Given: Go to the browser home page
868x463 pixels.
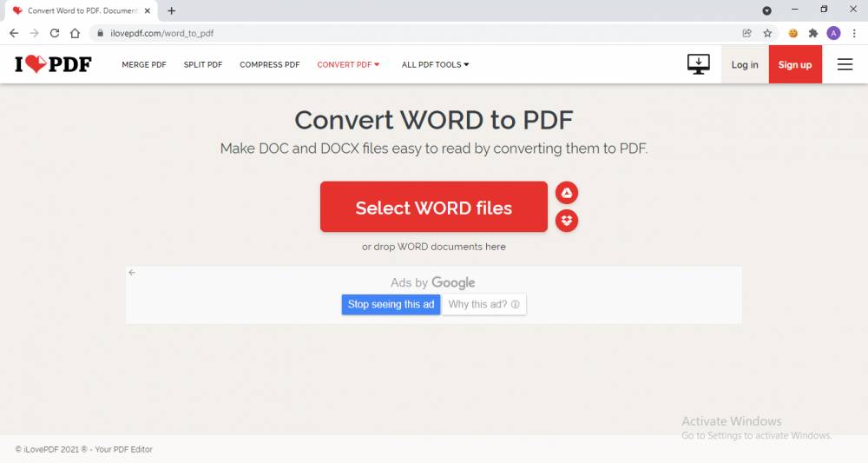Looking at the screenshot, I should [x=75, y=33].
